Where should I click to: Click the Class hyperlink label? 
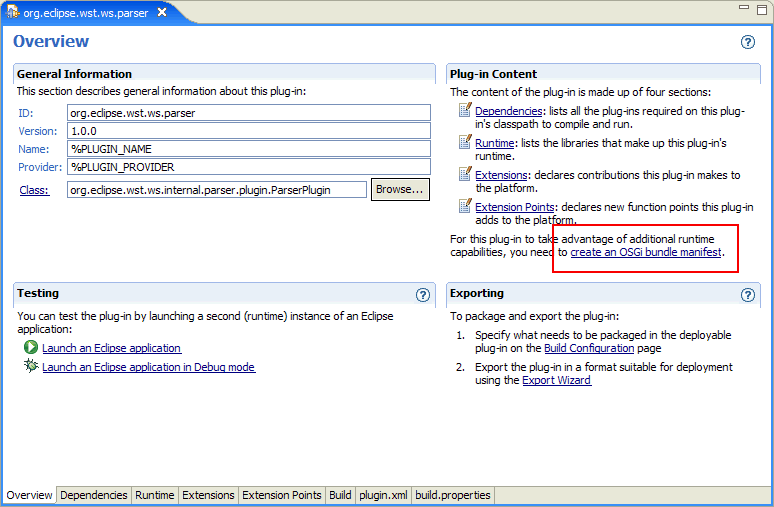[33, 190]
